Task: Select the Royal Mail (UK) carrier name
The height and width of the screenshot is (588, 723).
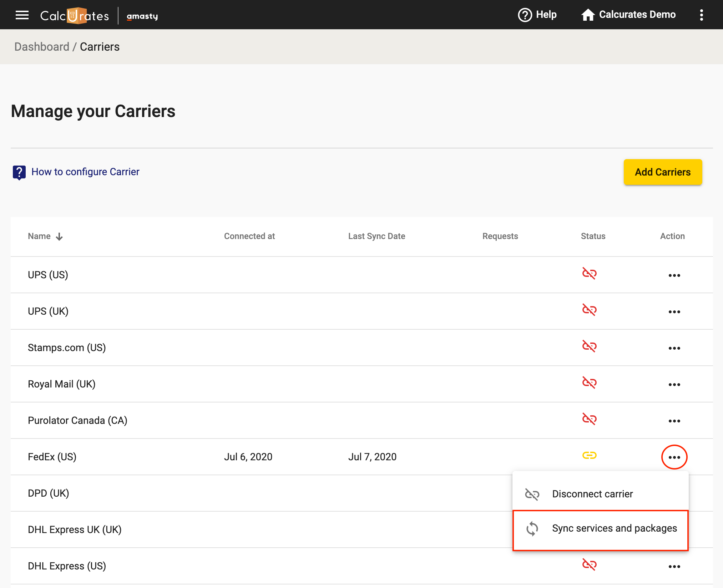Action: (62, 384)
